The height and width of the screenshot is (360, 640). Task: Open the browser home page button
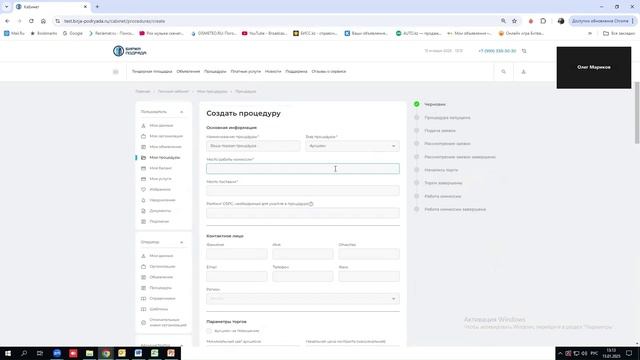pyautogui.click(x=43, y=21)
